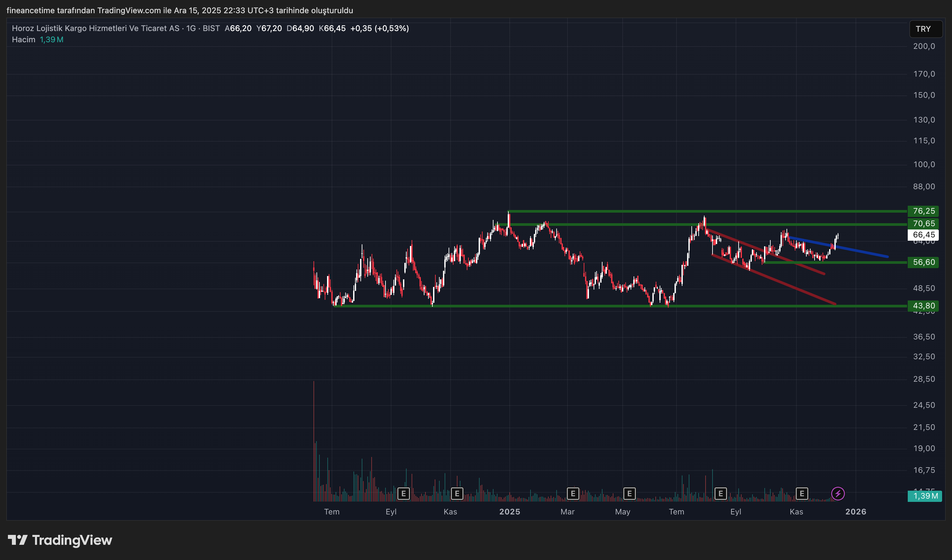
Task: Click the TradingView logo
Action: point(60,540)
